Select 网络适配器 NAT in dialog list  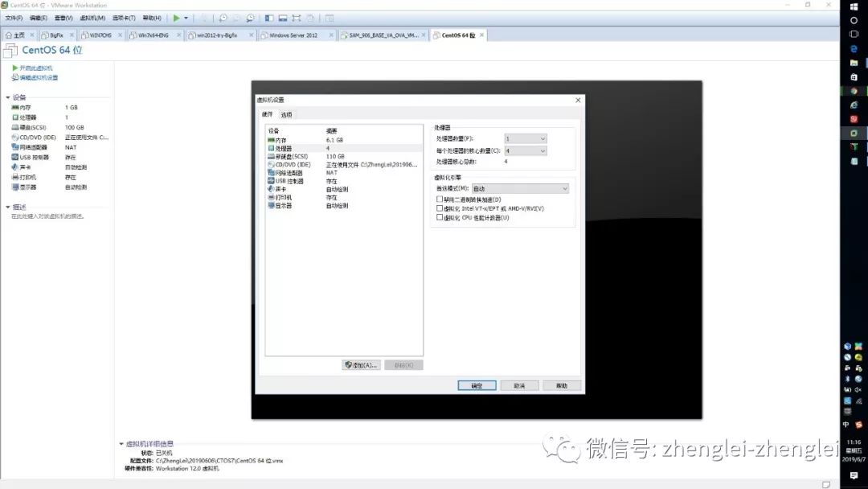[x=343, y=173]
